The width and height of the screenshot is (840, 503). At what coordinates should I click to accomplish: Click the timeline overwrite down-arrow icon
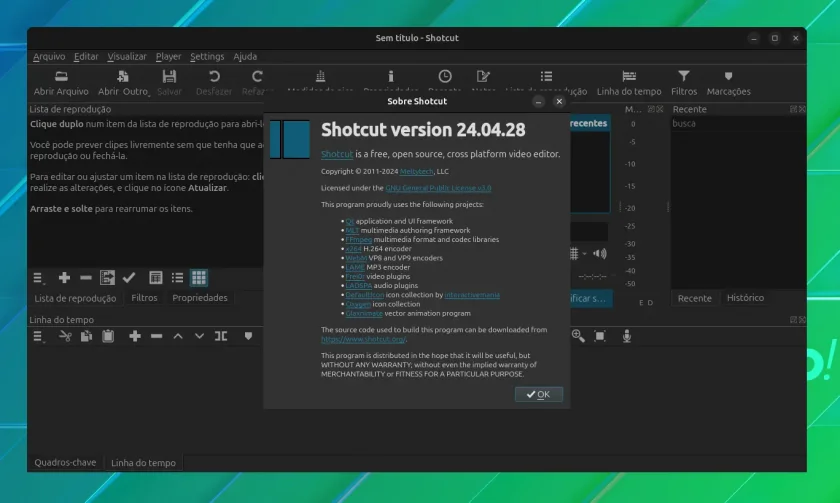tap(199, 336)
